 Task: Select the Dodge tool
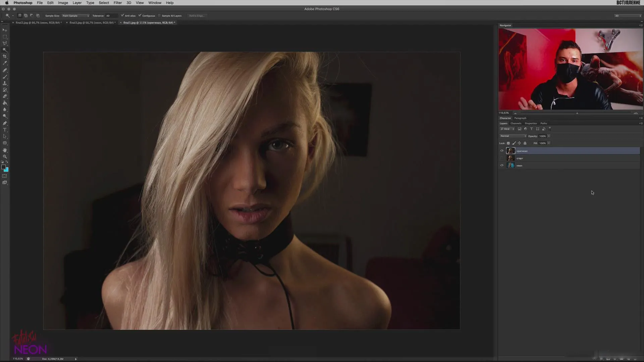5,116
